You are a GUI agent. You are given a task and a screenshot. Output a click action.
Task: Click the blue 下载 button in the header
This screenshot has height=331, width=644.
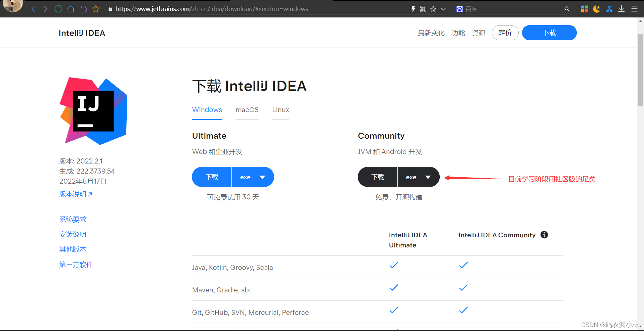pyautogui.click(x=549, y=33)
